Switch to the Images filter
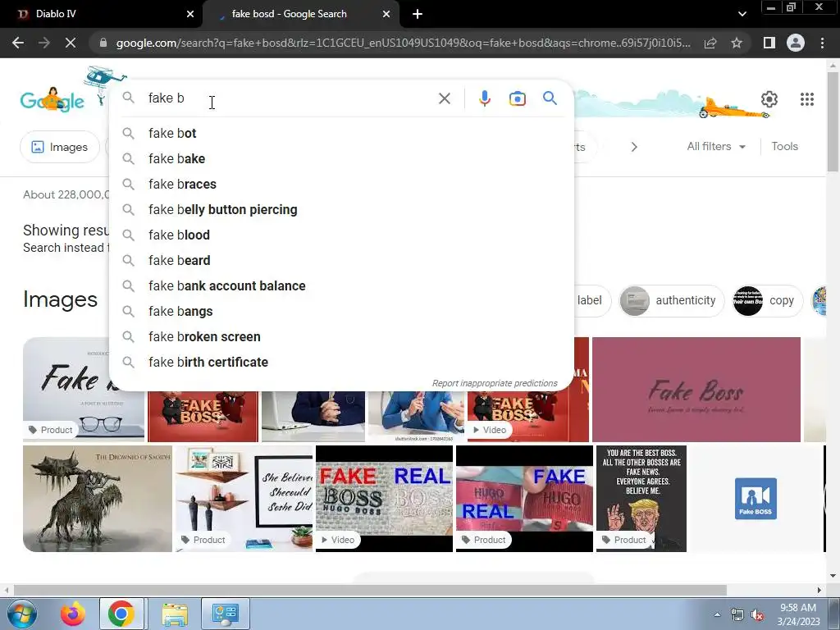Viewport: 840px width, 630px height. pos(59,147)
